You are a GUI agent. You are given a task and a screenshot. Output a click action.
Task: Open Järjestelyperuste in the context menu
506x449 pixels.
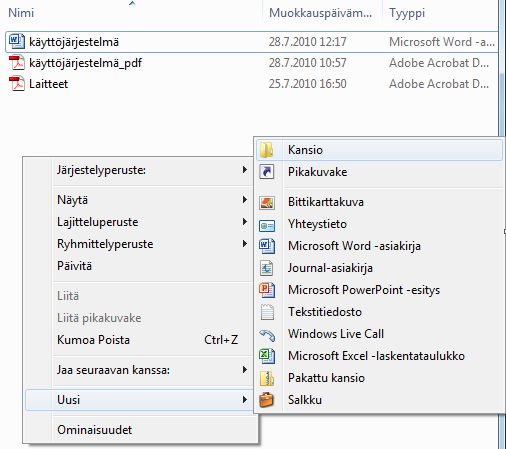pyautogui.click(x=139, y=170)
